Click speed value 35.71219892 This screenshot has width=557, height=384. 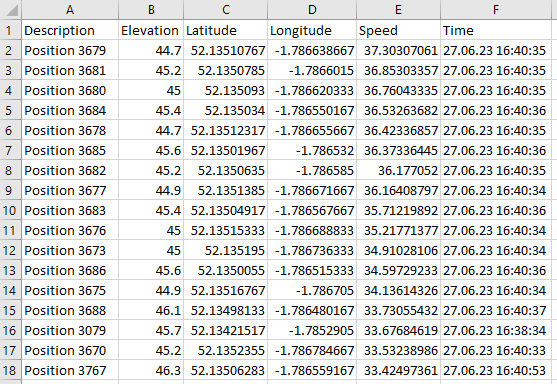pos(399,210)
